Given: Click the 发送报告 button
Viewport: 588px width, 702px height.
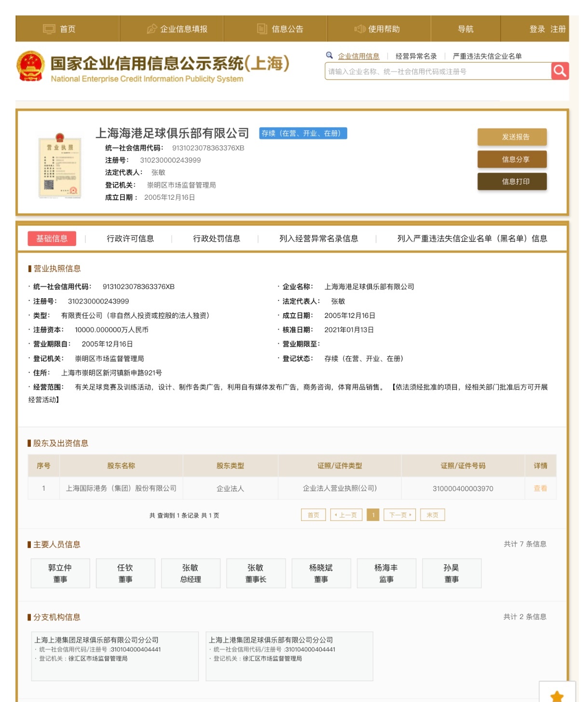Looking at the screenshot, I should [512, 137].
